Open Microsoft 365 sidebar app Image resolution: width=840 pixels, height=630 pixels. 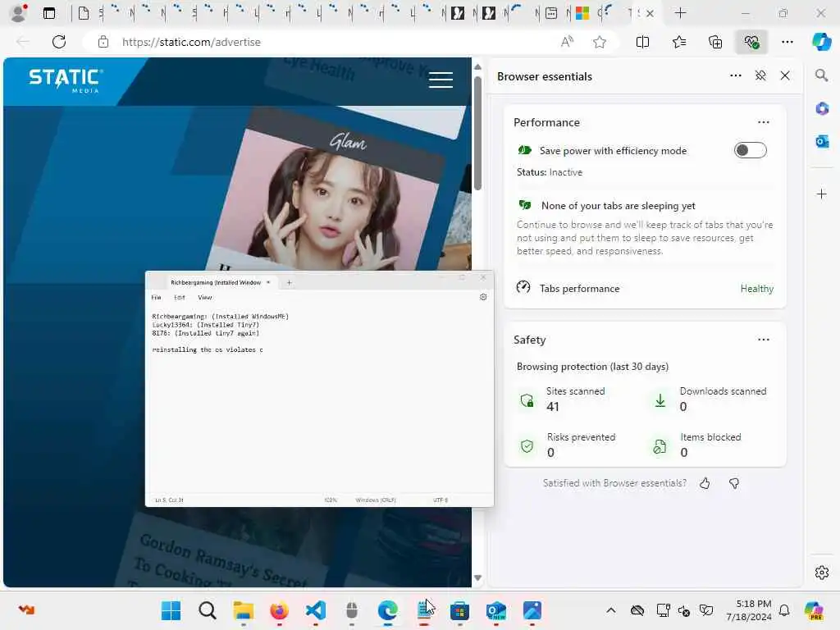822,109
